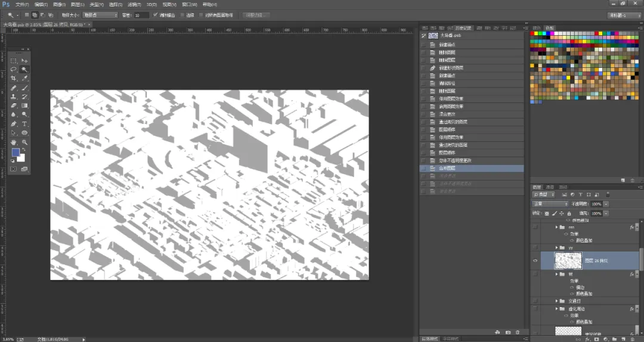Hide the 图层 26 拷贝 layer
Image resolution: width=644 pixels, height=342 pixels.
(535, 261)
